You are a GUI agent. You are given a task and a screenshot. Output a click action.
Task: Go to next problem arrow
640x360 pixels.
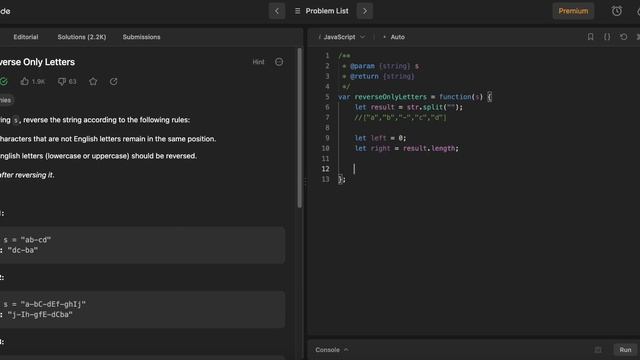pyautogui.click(x=364, y=11)
